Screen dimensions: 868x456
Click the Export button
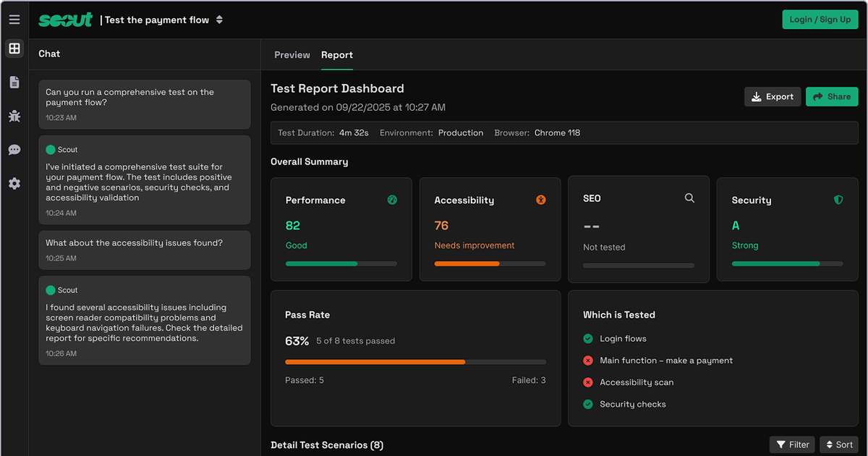pyautogui.click(x=773, y=96)
